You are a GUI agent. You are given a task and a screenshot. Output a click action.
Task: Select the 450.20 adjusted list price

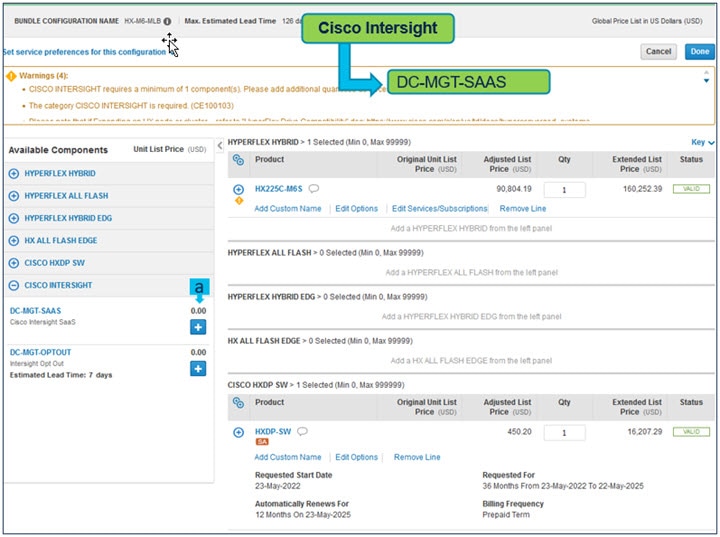pyautogui.click(x=519, y=432)
